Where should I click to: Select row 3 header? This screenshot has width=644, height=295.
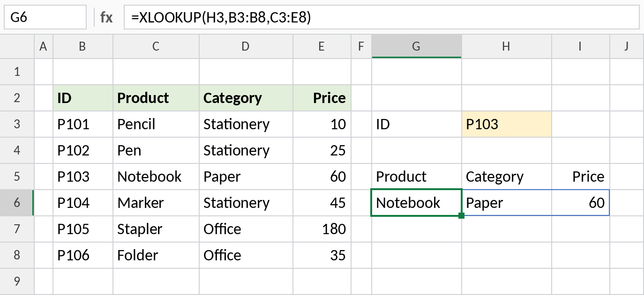pos(17,124)
